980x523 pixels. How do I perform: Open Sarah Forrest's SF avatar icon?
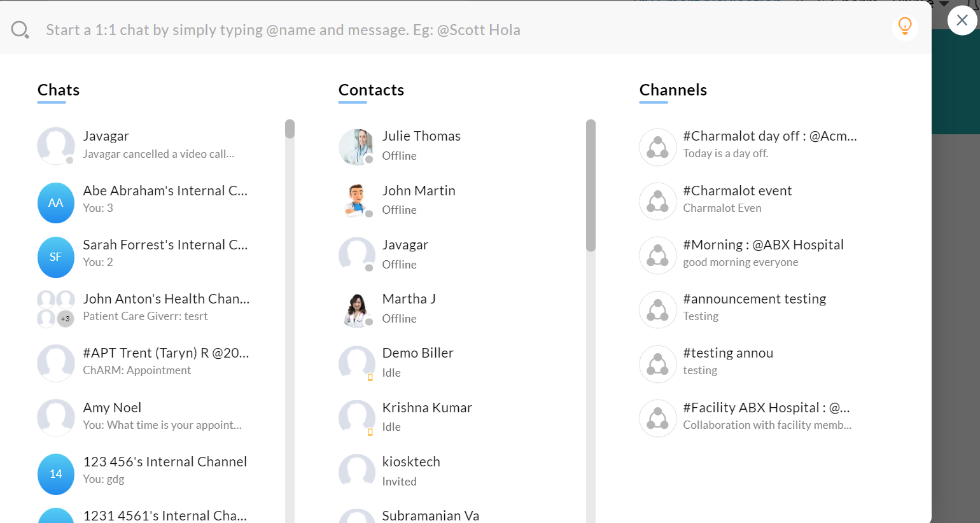coord(56,257)
